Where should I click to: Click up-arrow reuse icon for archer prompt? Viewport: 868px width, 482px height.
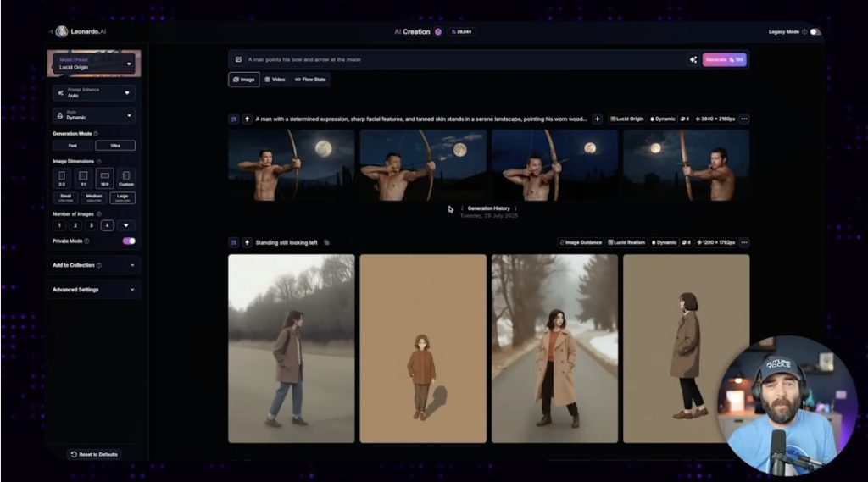247,119
